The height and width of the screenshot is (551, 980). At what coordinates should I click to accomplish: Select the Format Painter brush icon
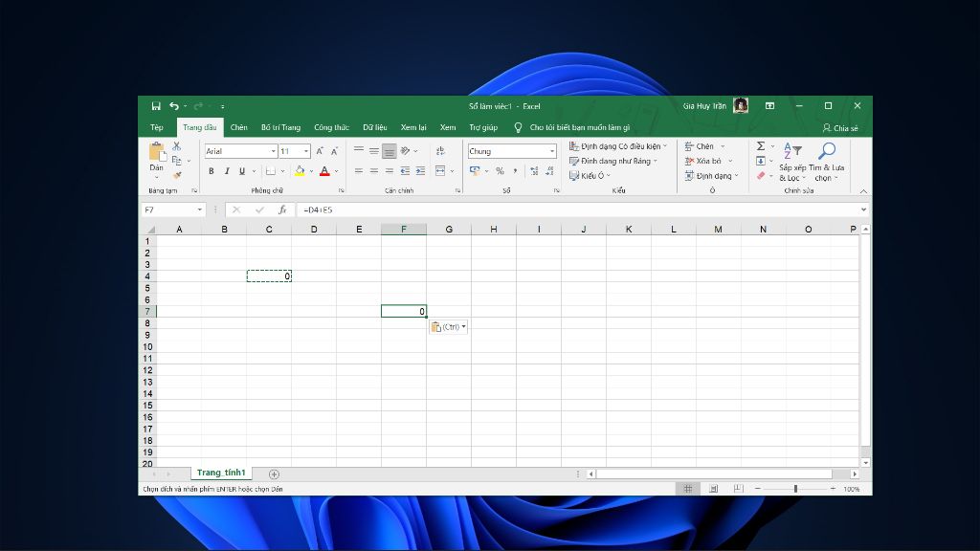coord(177,176)
